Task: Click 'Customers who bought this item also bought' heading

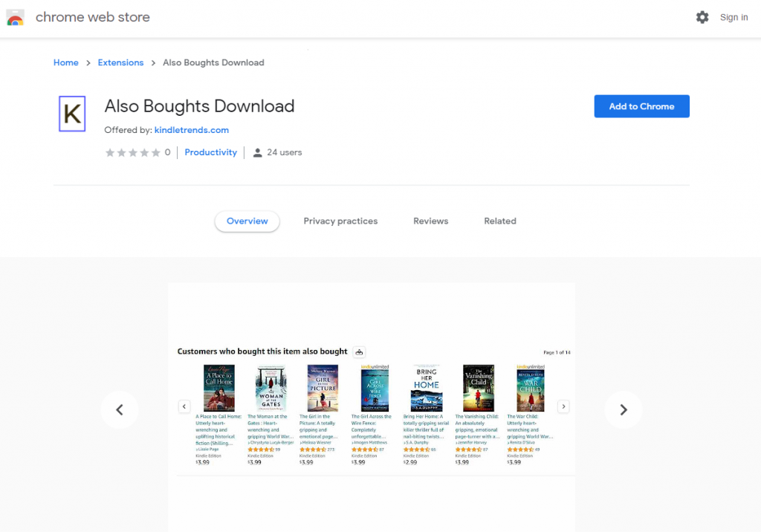Action: 262,351
